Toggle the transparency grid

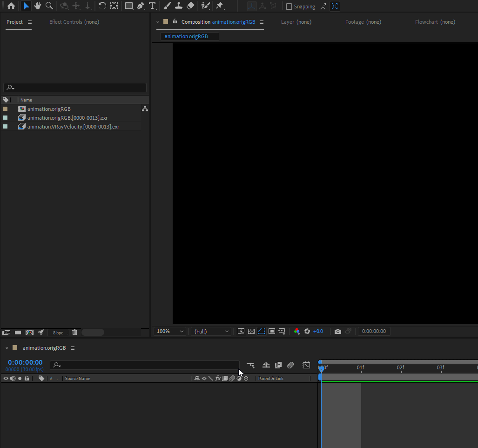pos(251,332)
